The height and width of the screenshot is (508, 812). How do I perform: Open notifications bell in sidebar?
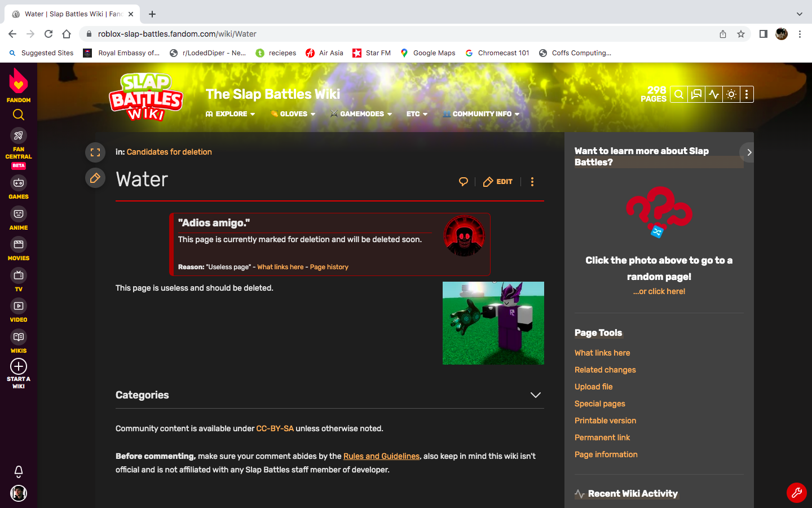point(19,471)
